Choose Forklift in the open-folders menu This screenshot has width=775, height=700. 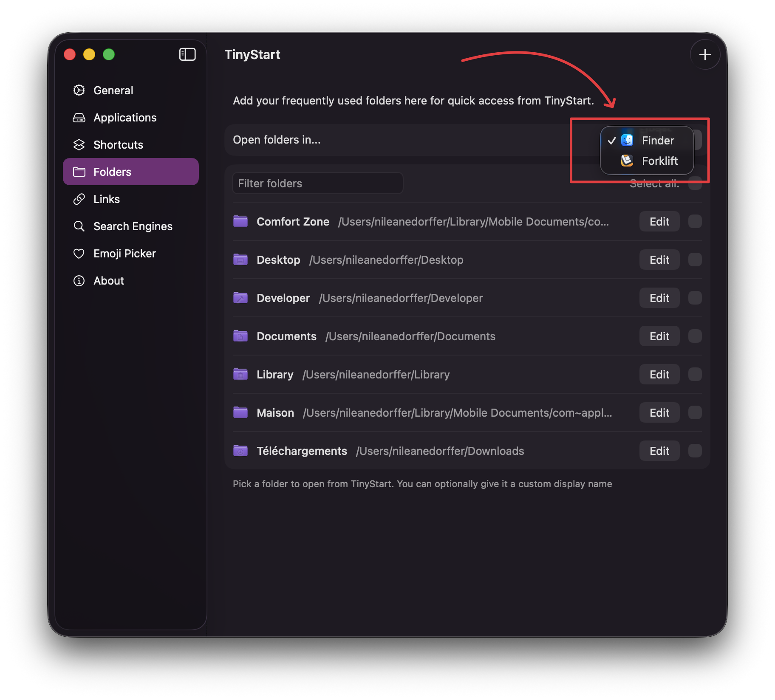pyautogui.click(x=647, y=161)
